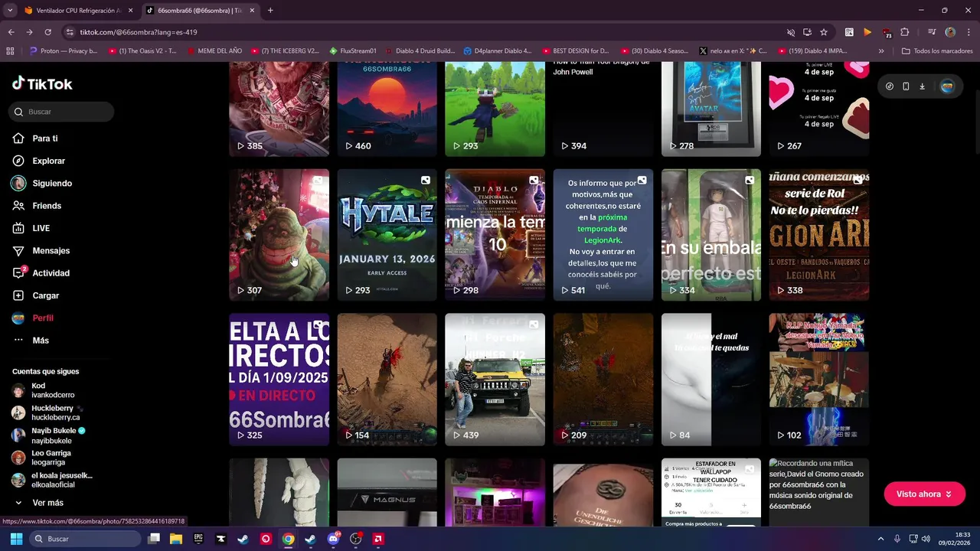Screen dimensions: 980x551
Task: Expand the tab search dropdown
Action: [9, 11]
